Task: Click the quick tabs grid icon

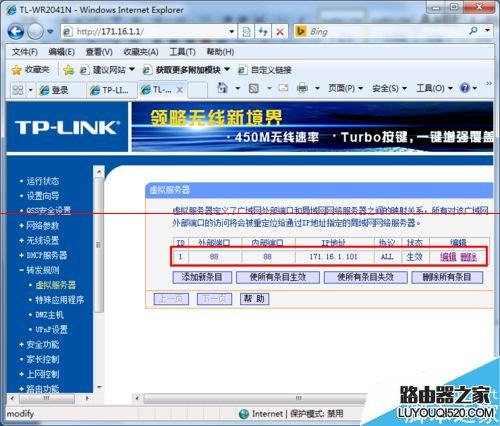Action: pos(18,90)
